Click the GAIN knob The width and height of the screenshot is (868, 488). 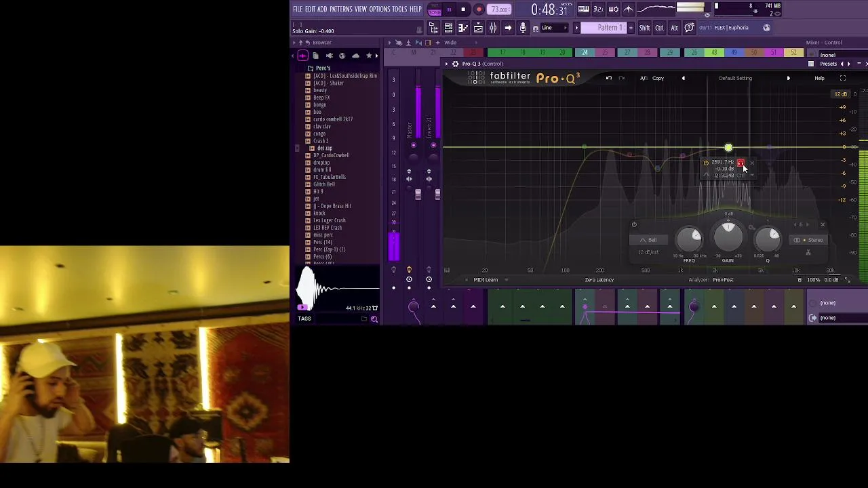click(728, 237)
